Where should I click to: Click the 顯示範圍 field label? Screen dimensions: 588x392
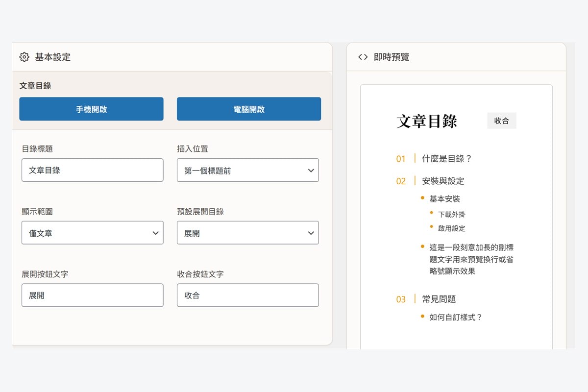[37, 211]
